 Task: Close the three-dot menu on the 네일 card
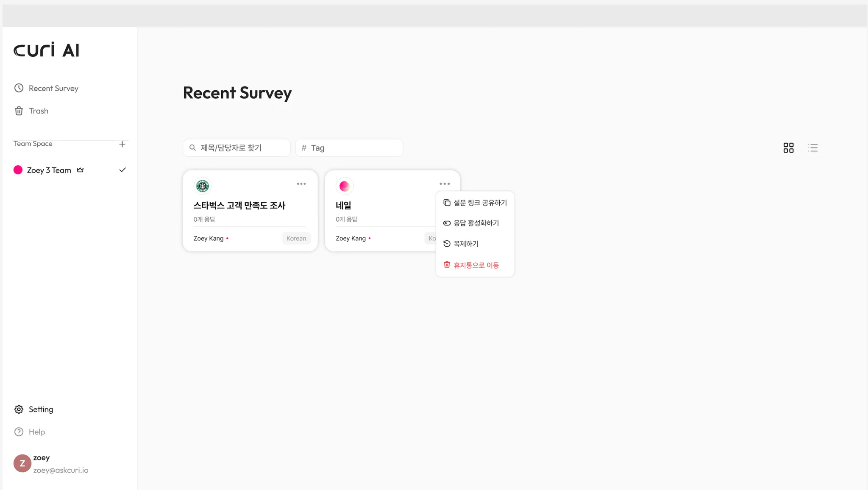pos(444,184)
